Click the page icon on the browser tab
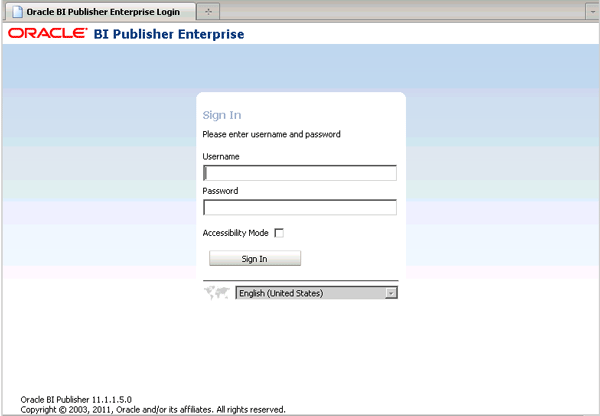600x416 pixels. (x=17, y=11)
